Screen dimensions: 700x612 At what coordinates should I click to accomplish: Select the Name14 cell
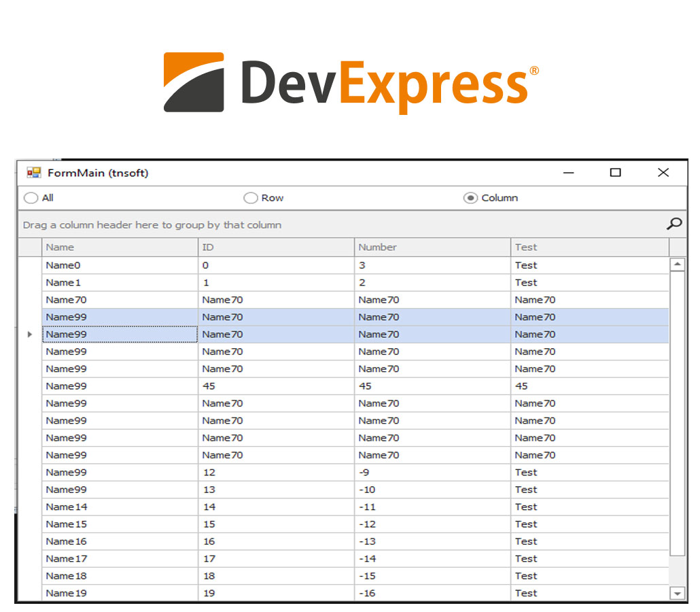coord(120,507)
